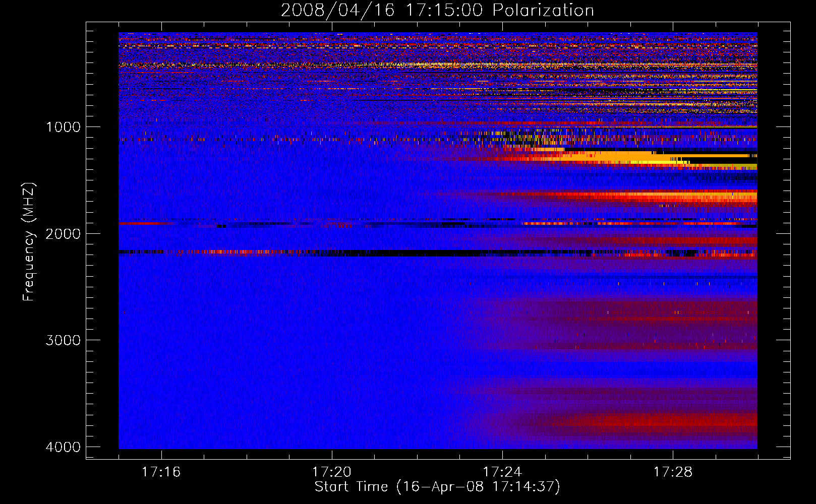Screen dimensions: 816x504
Task: Select the 4000 frequency tick label
Action: point(63,447)
